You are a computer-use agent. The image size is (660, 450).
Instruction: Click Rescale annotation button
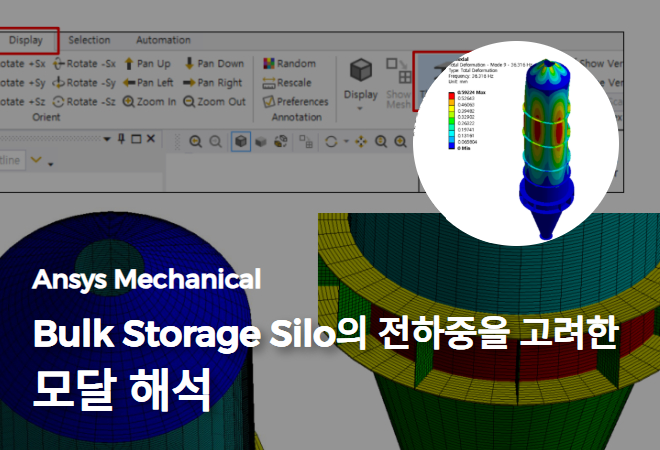tap(287, 83)
